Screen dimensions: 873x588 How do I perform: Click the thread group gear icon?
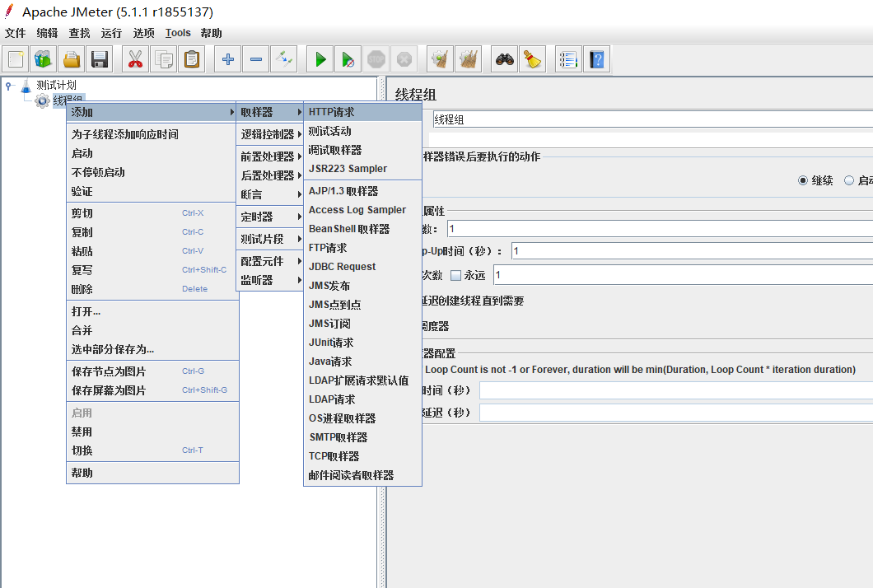(x=42, y=100)
